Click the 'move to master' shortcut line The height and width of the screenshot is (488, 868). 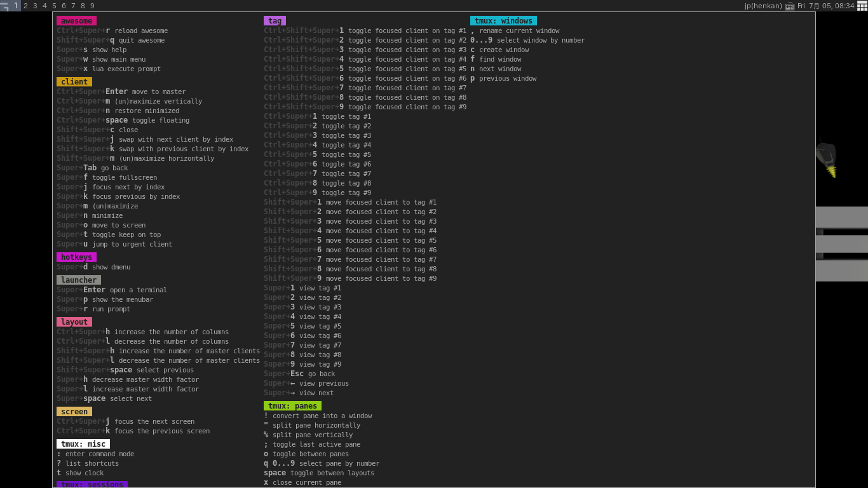(x=121, y=91)
